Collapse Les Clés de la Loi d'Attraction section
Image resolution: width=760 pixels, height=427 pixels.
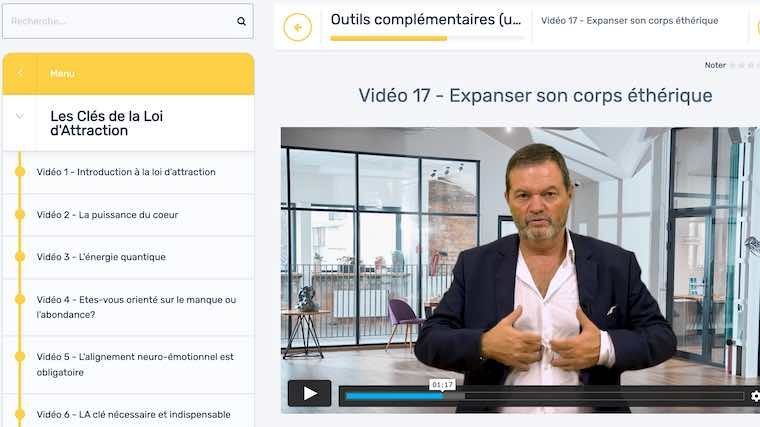point(20,116)
